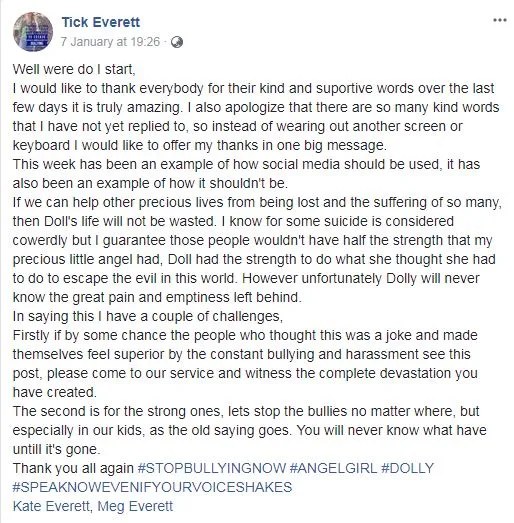Screen dimensions: 514x523
Task: Click the line 'In saying this I have a couple of challenges,'
Action: [x=148, y=316]
